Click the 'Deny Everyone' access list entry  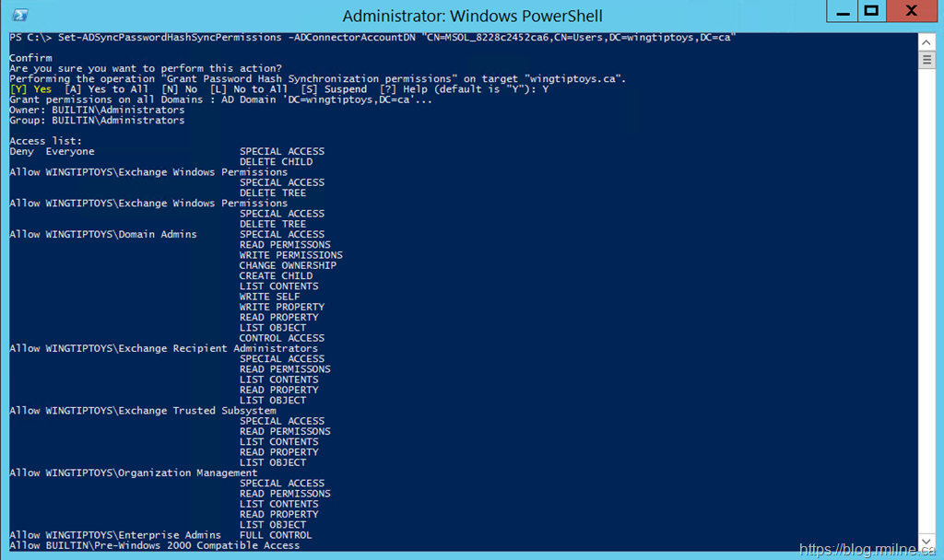[52, 152]
